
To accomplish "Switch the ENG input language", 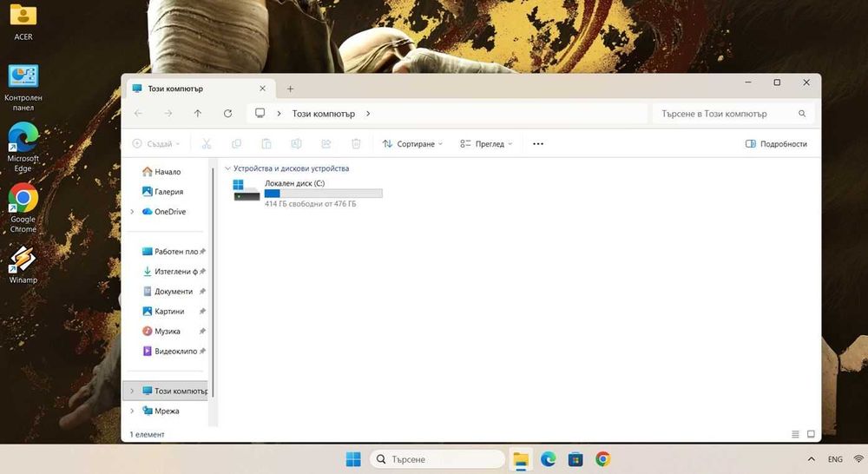I will (x=835, y=459).
